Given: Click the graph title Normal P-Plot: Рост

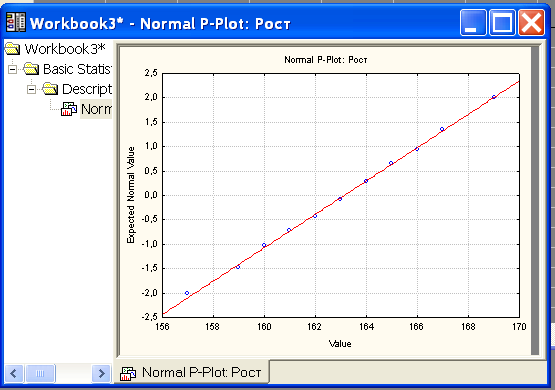Looking at the screenshot, I should click(326, 60).
